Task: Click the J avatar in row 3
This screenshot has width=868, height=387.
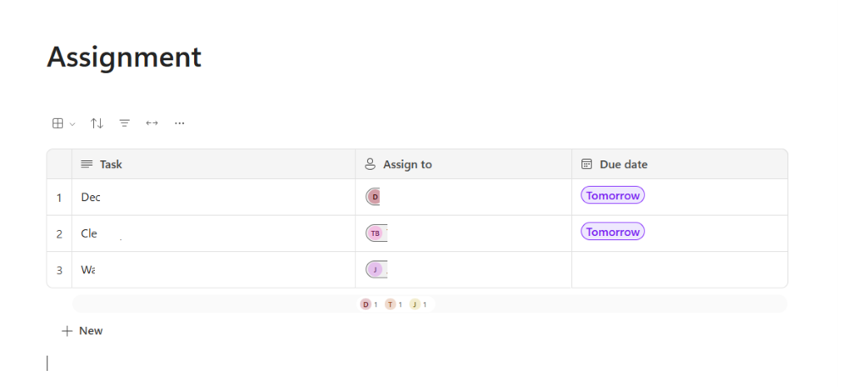Action: 375,270
